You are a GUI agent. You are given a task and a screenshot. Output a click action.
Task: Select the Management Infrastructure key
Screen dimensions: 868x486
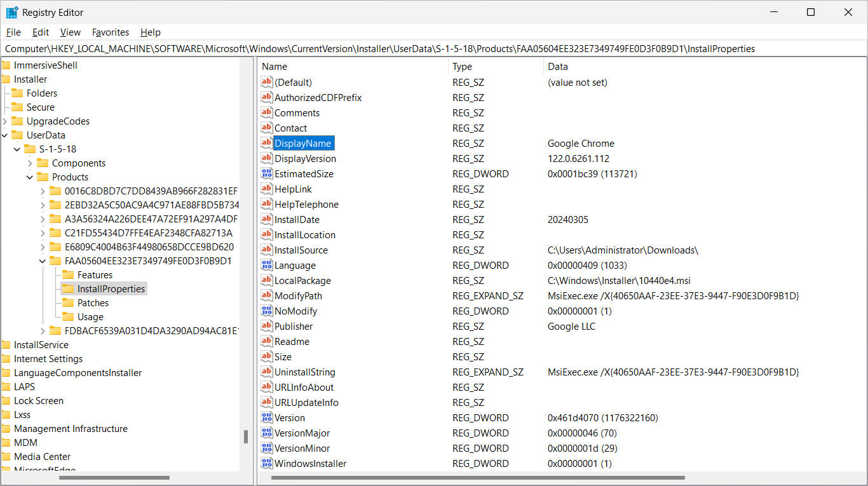coord(71,428)
